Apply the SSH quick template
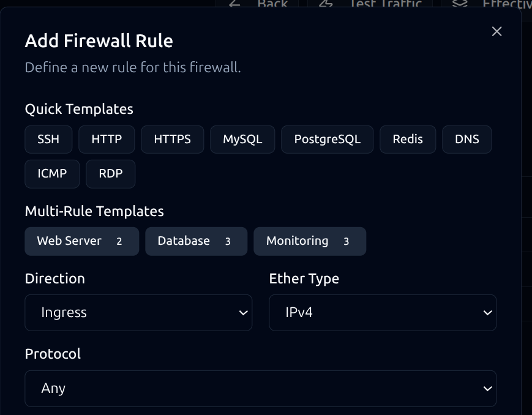This screenshot has width=532, height=415. [48, 139]
